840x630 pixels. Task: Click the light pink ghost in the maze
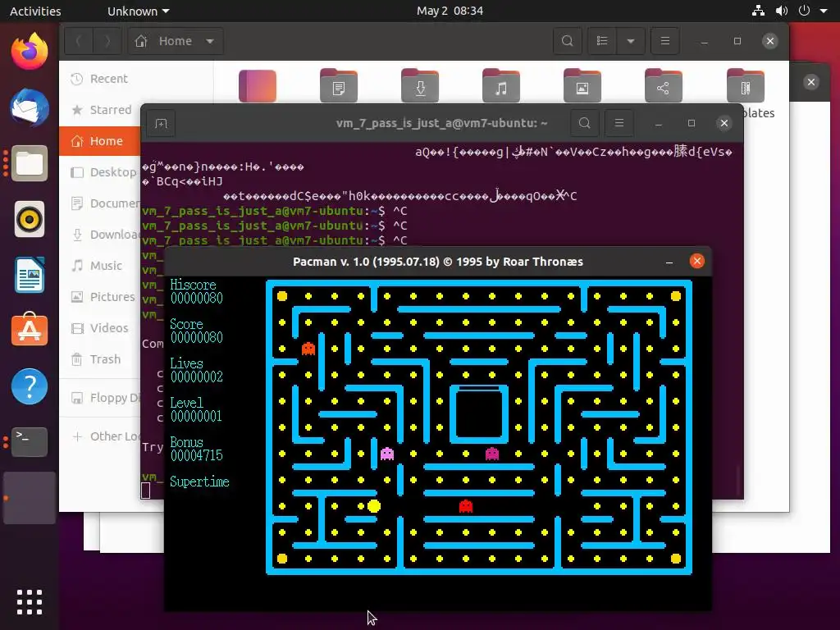pyautogui.click(x=387, y=454)
